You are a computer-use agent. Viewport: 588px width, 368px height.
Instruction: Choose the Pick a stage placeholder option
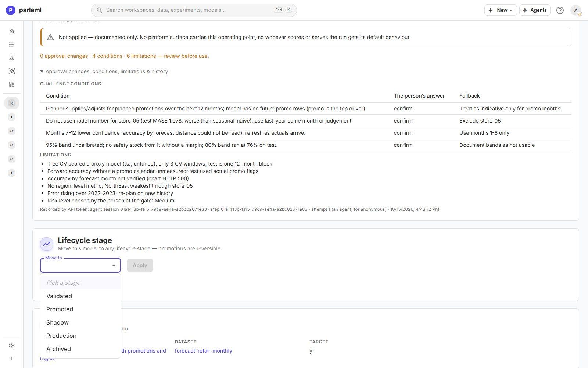tap(80, 283)
